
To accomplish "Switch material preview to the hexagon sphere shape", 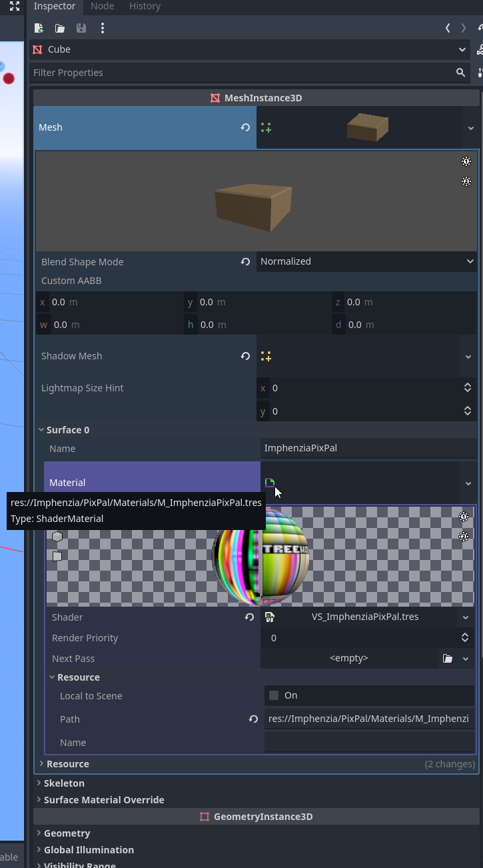I will (57, 537).
